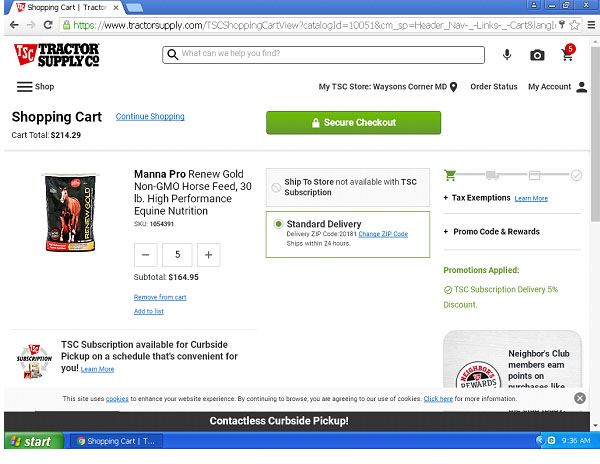This screenshot has width=600, height=464.
Task: Reload the page with refresh icon
Action: [x=48, y=25]
